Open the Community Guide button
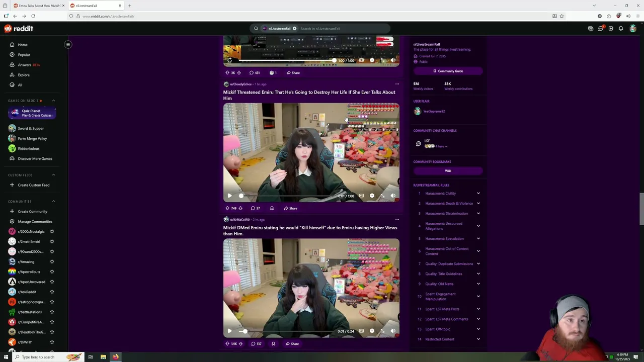The width and height of the screenshot is (644, 362). click(x=448, y=71)
